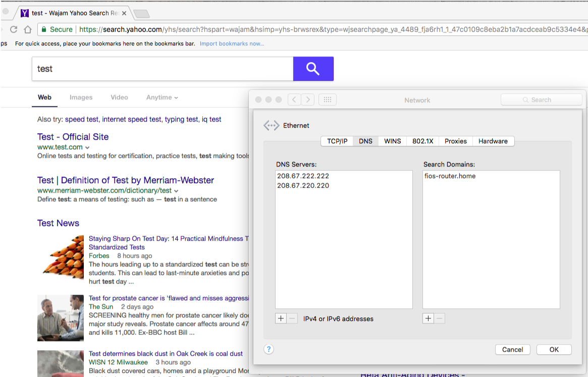Screen dimensions: 588x377
Task: Click Cancel in Network dialog
Action: click(513, 350)
